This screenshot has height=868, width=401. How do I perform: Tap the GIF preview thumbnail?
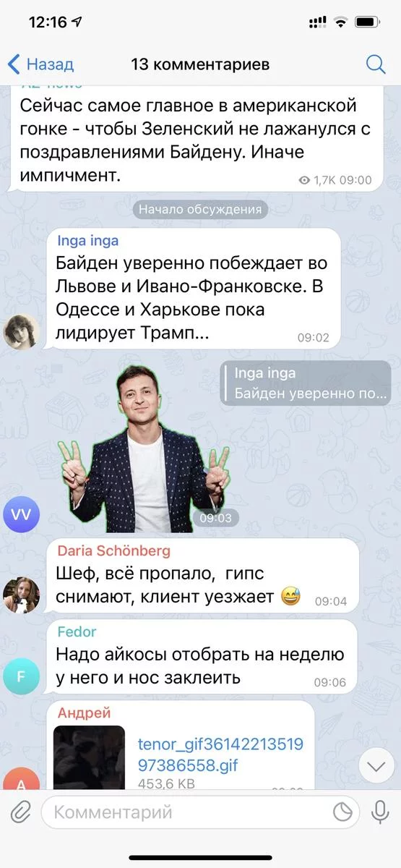90,757
